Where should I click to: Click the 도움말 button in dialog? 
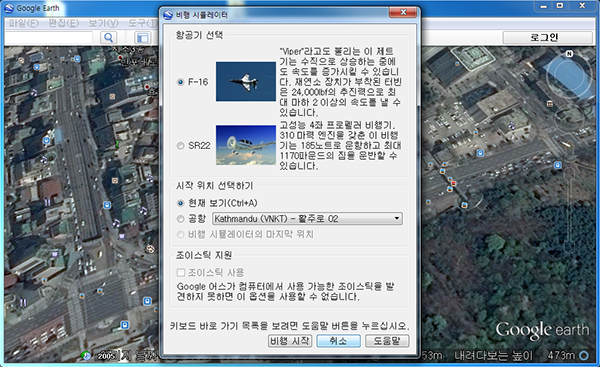[387, 341]
